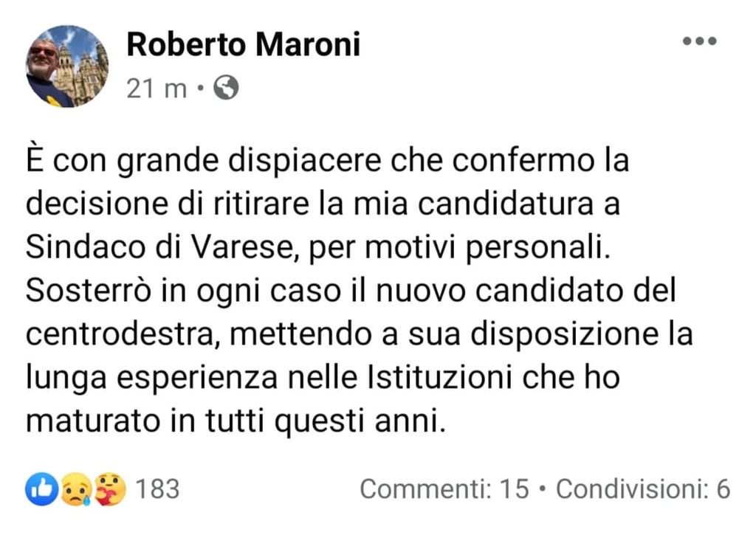The width and height of the screenshot is (756, 535).
Task: Click the sad crying reaction emoji
Action: pyautogui.click(x=75, y=489)
